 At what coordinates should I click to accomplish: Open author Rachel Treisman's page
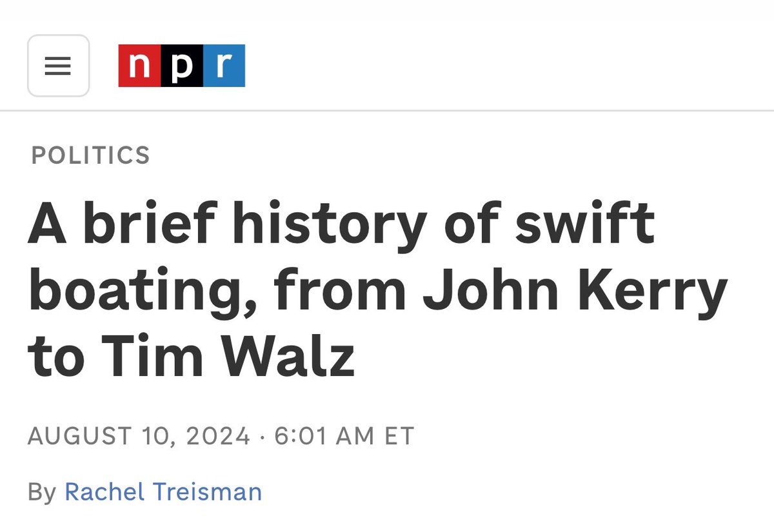(163, 492)
